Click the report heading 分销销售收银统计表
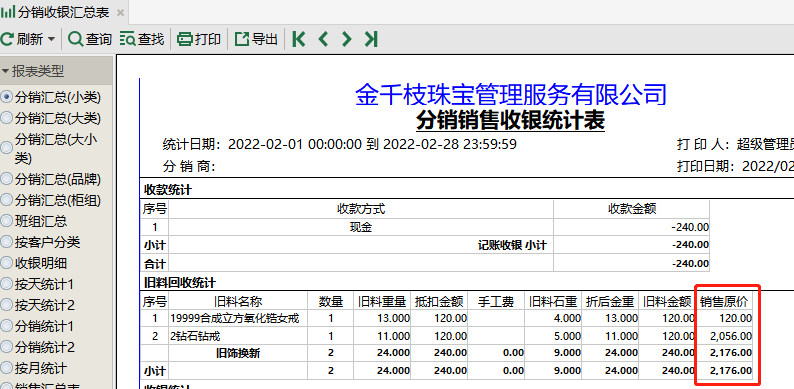 [x=510, y=121]
